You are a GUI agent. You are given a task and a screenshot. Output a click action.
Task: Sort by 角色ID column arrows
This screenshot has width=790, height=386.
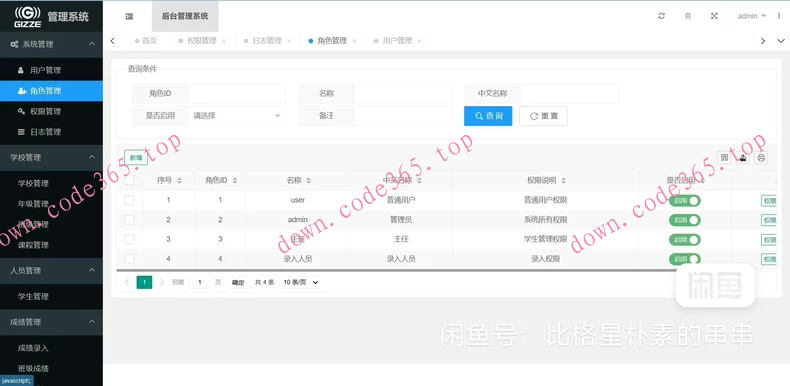tap(235, 180)
